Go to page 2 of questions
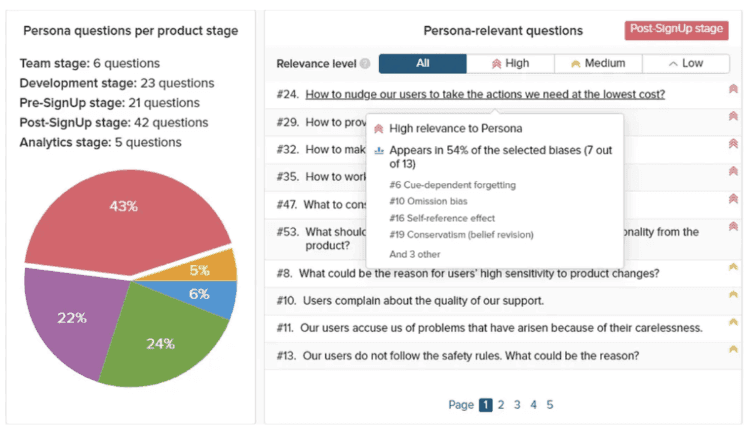 tap(501, 405)
